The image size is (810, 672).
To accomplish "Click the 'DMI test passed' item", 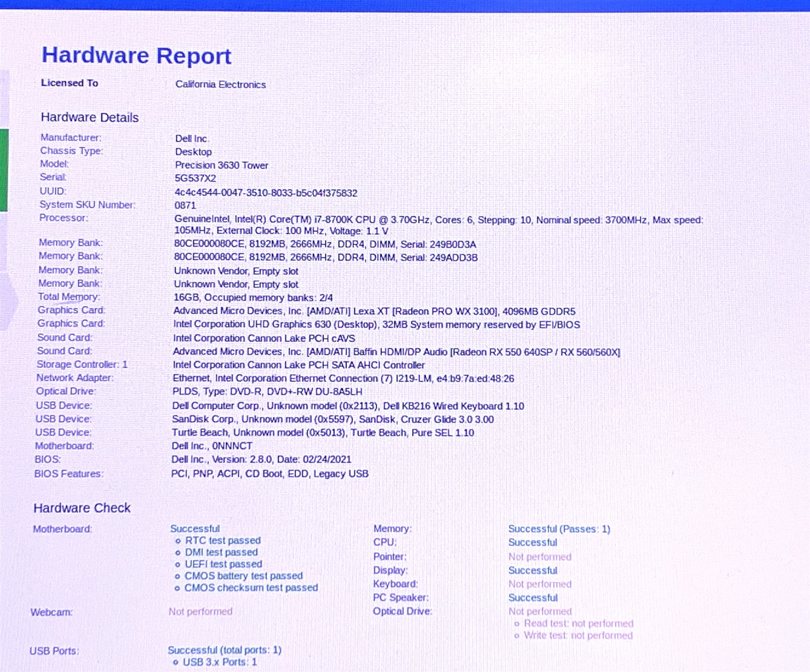I will click(221, 552).
